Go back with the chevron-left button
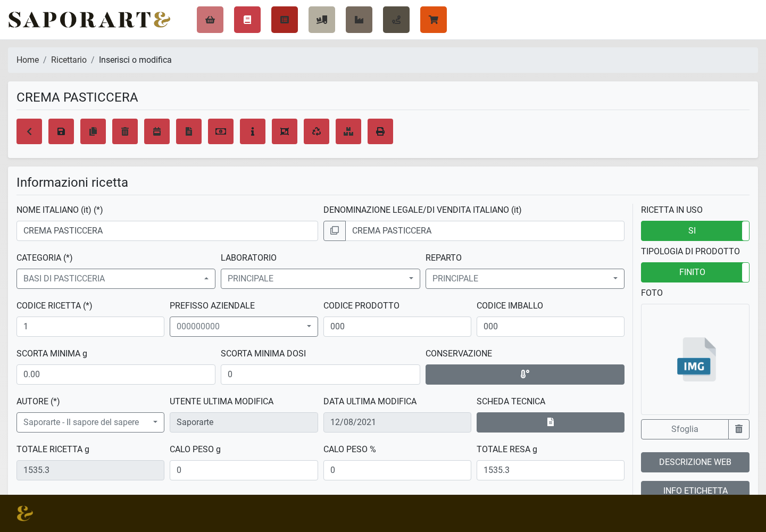 (29, 131)
